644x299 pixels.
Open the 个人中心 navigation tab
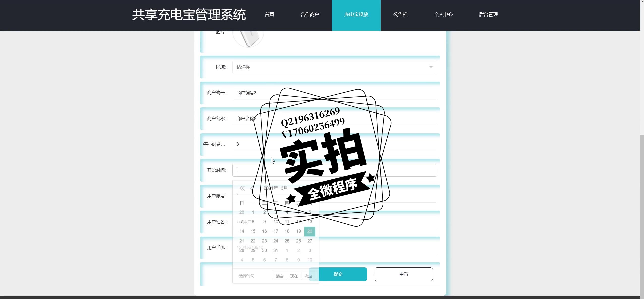(x=443, y=15)
